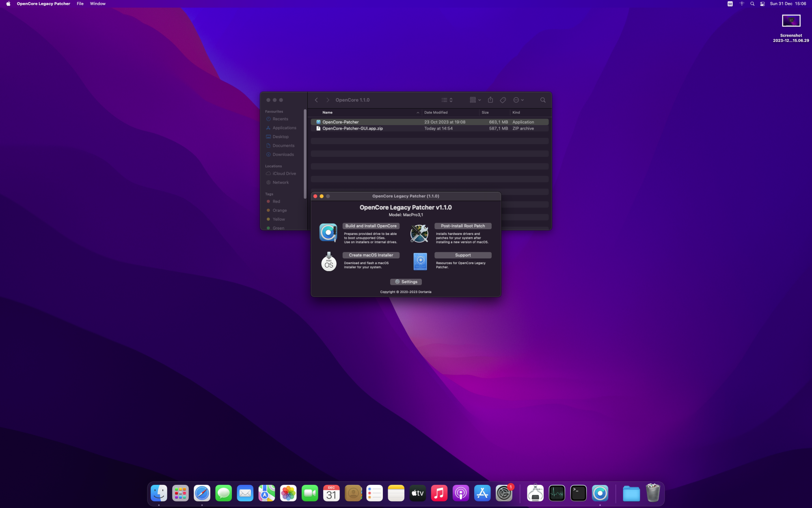Image resolution: width=812 pixels, height=508 pixels.
Task: Open the Music app from the Dock
Action: [439, 493]
